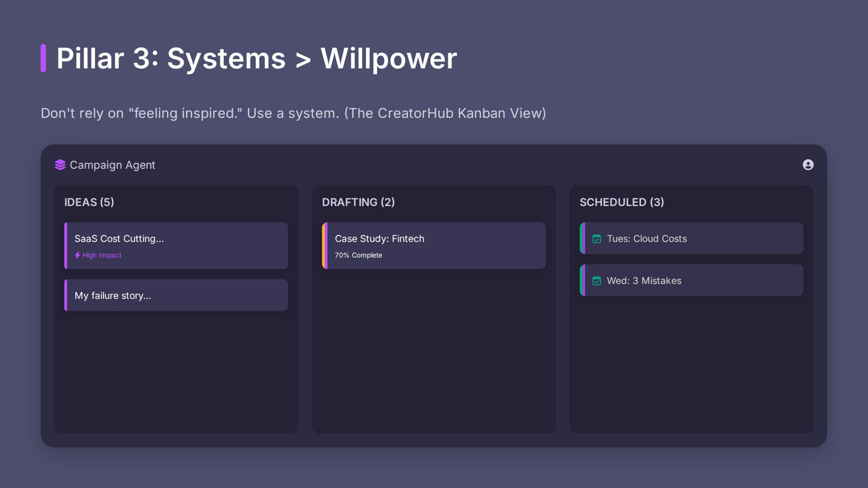The width and height of the screenshot is (868, 488).
Task: Select the Tues: Cloud Costs scheduled card
Action: point(691,238)
